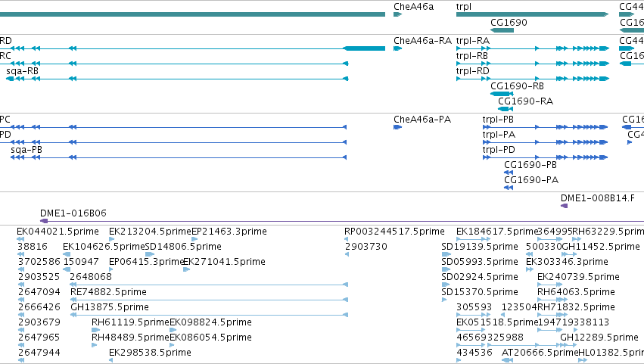Viewport: 644px width, 364px height.
Task: Click the sqa-PB protein label
Action: click(26, 150)
